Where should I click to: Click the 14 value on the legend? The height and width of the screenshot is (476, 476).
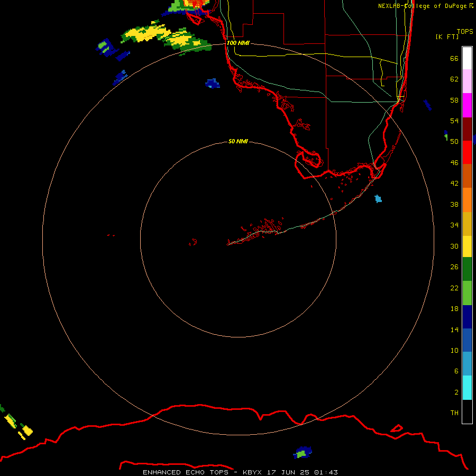point(454,329)
